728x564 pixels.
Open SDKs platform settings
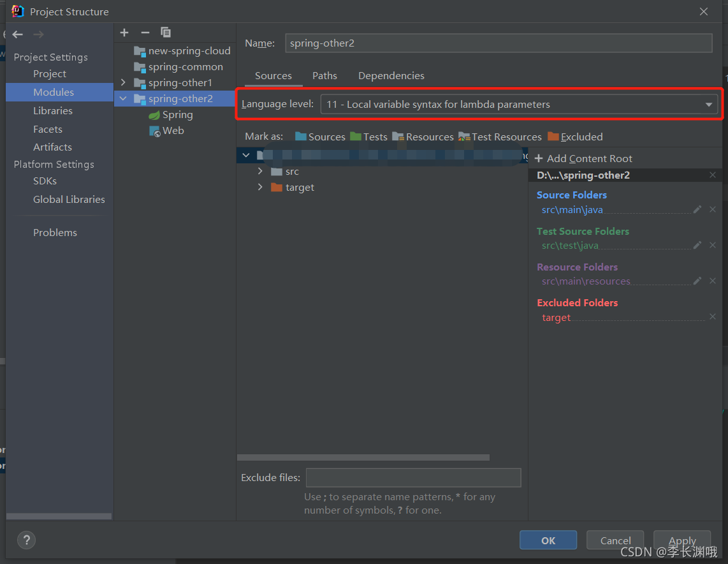pyautogui.click(x=45, y=181)
